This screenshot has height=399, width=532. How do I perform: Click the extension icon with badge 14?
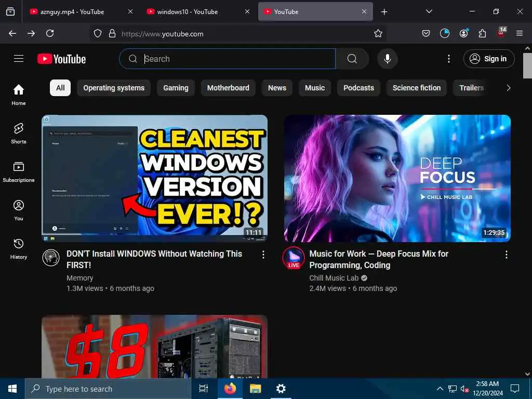[x=501, y=33]
